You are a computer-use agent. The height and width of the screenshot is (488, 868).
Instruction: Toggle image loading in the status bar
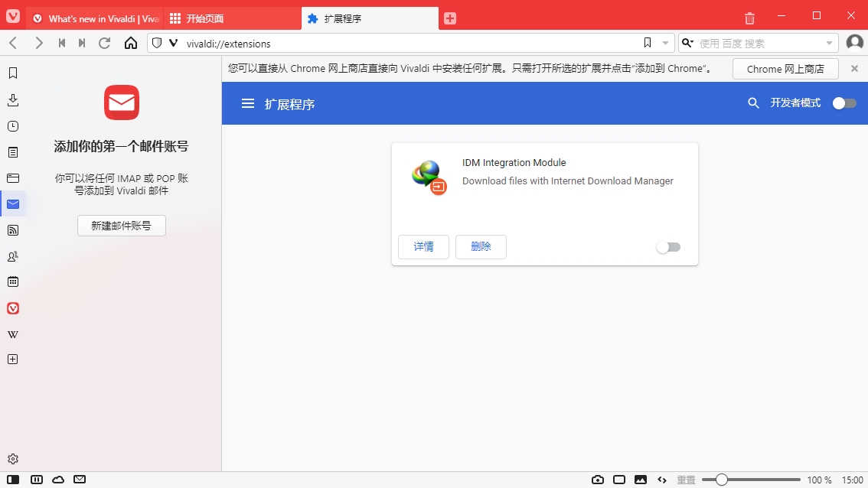(x=640, y=480)
